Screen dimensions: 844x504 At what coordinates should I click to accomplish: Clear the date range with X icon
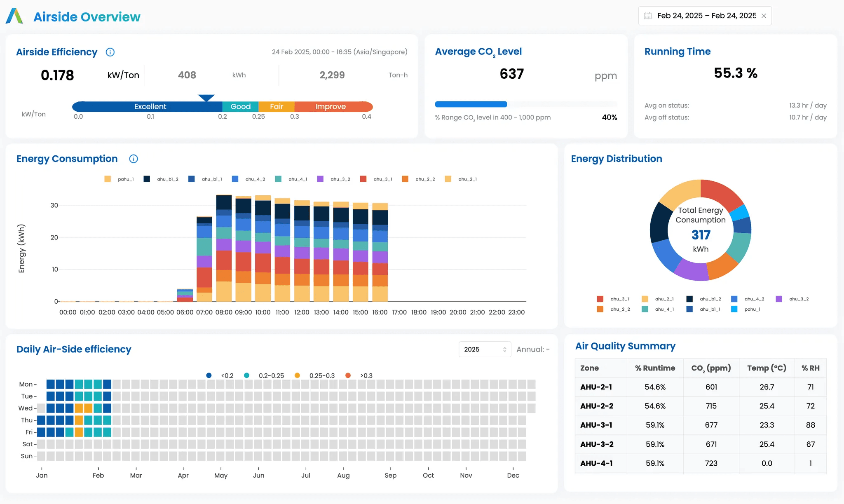(764, 16)
